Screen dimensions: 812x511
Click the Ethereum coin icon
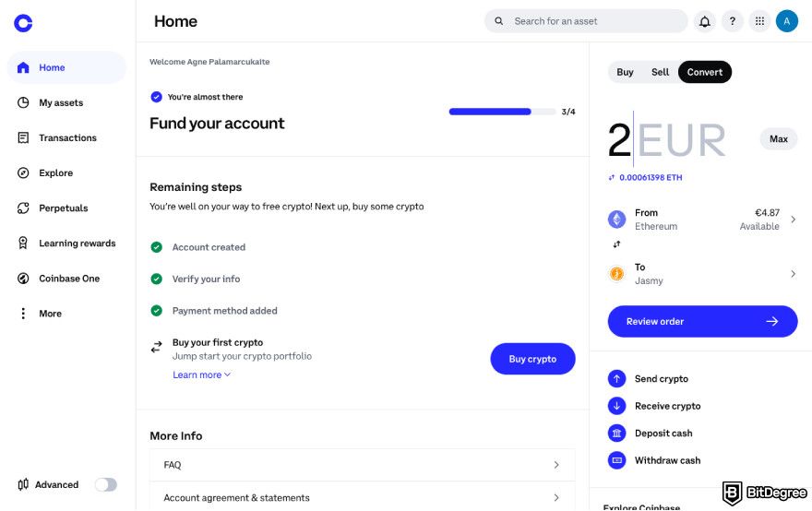[616, 220]
